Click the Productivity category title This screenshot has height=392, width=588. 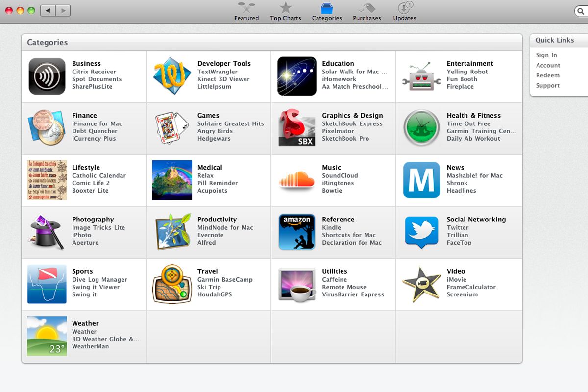coord(217,220)
